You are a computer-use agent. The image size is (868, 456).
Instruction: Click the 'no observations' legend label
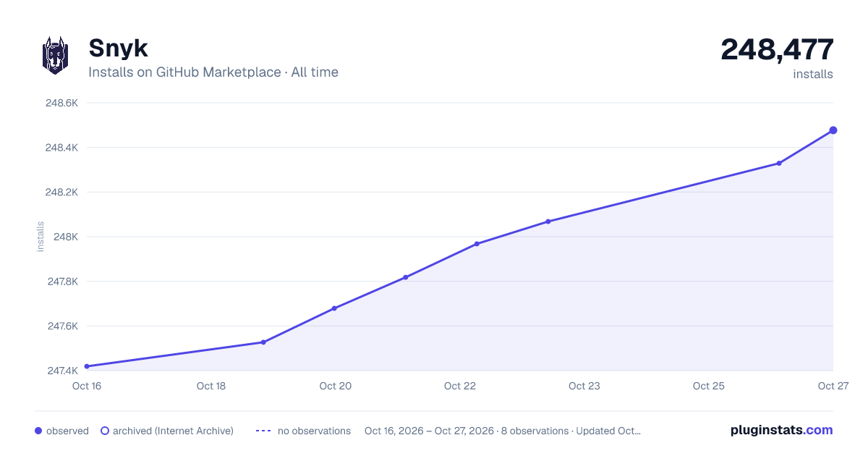[314, 431]
